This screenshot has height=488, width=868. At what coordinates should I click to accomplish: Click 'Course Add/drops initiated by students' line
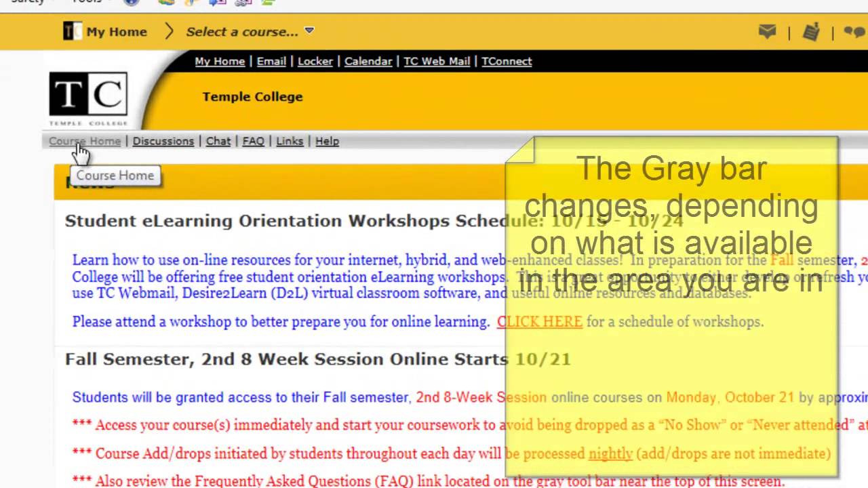(452, 453)
